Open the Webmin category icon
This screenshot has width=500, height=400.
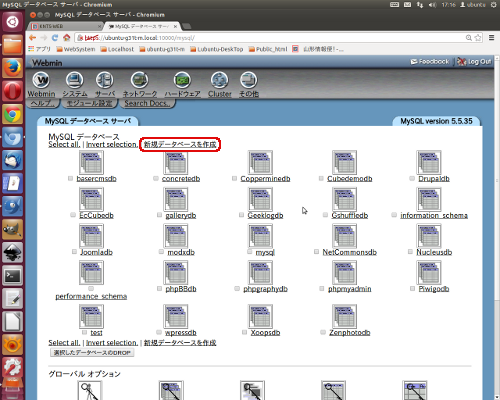pos(41,80)
